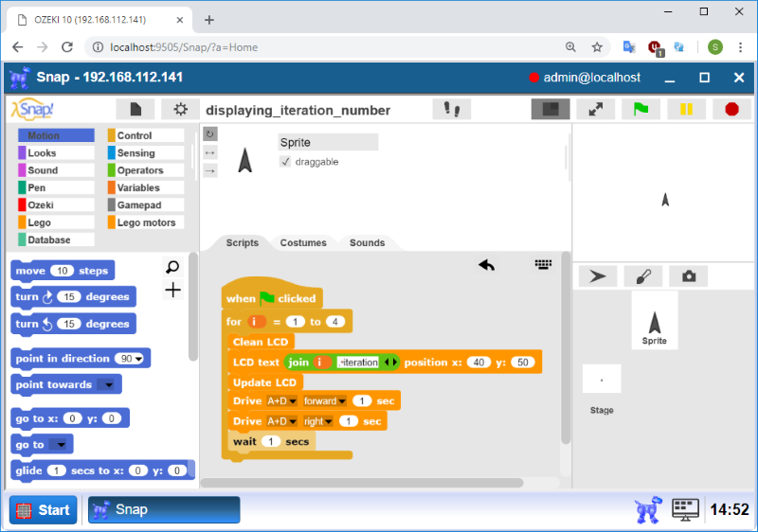Open motor dropdown on Drive forward block
758x532 pixels.
(281, 401)
